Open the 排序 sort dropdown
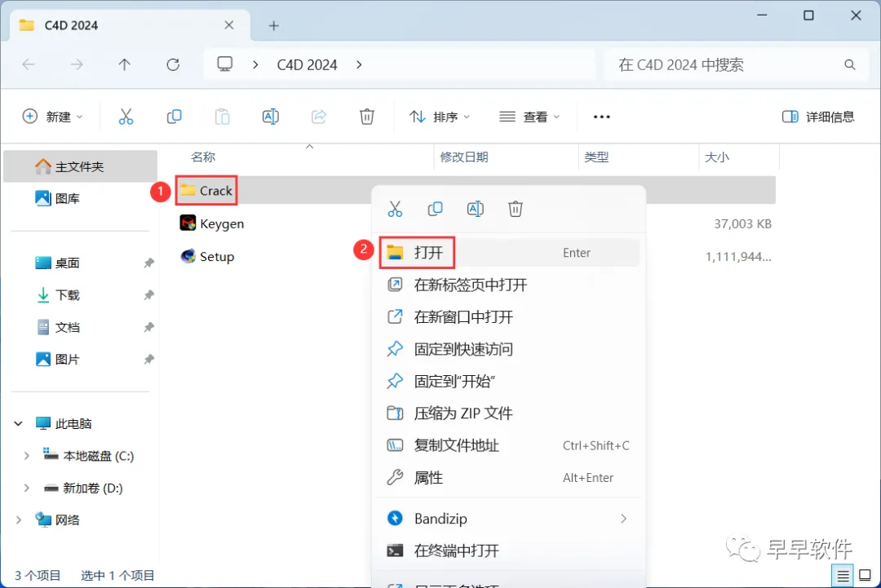Image resolution: width=881 pixels, height=588 pixels. 440,117
